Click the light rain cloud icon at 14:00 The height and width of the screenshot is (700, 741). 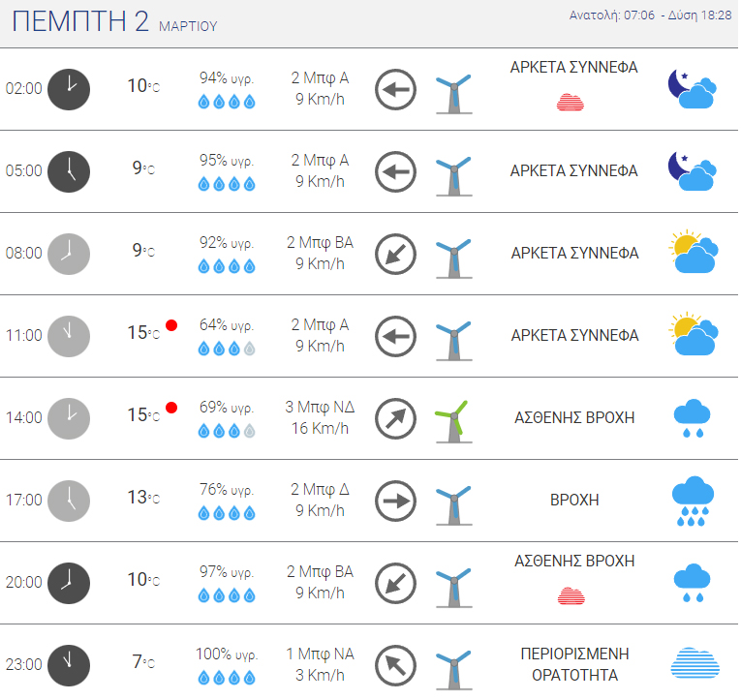click(692, 418)
